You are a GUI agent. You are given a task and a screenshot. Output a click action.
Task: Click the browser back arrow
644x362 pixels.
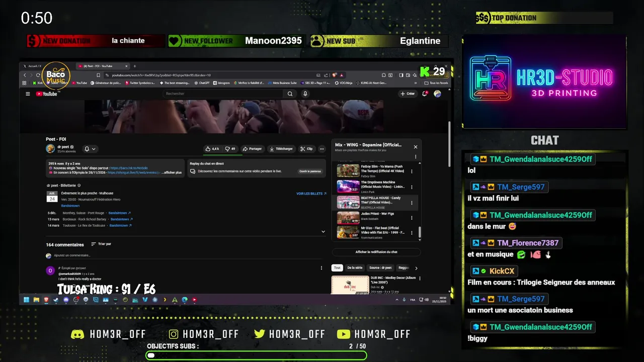[x=25, y=75]
